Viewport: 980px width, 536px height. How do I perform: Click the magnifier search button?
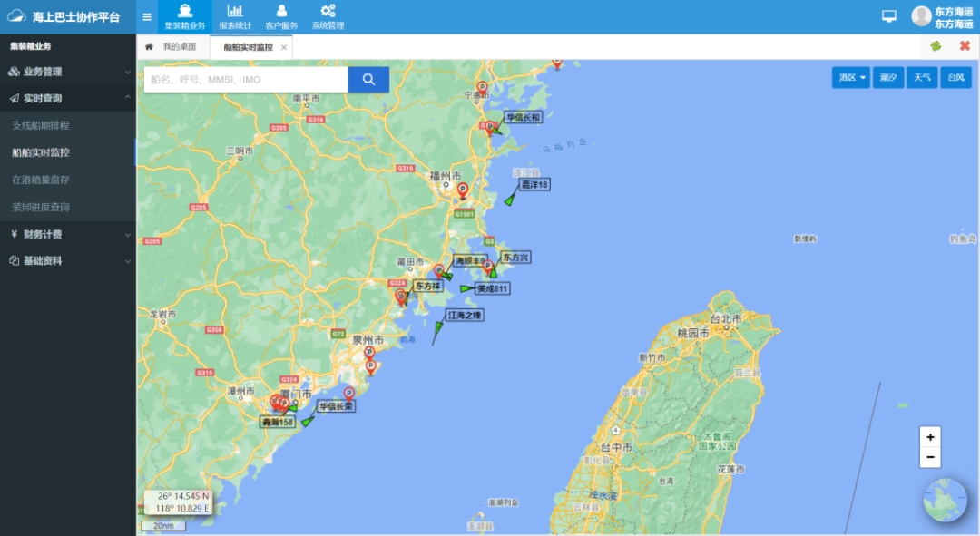(x=368, y=80)
